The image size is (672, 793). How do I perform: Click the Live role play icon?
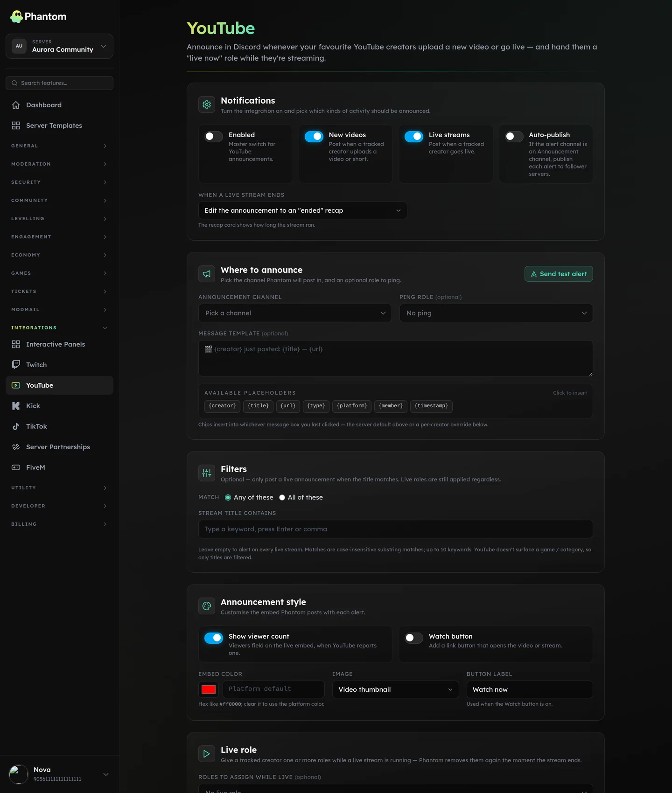(x=207, y=754)
